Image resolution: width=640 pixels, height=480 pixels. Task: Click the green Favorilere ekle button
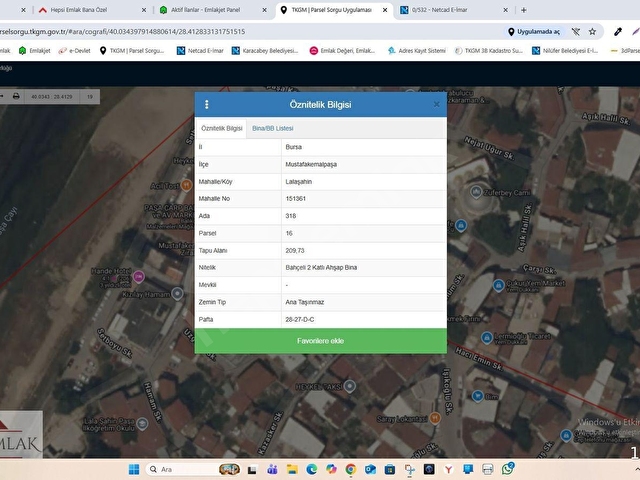pos(320,341)
